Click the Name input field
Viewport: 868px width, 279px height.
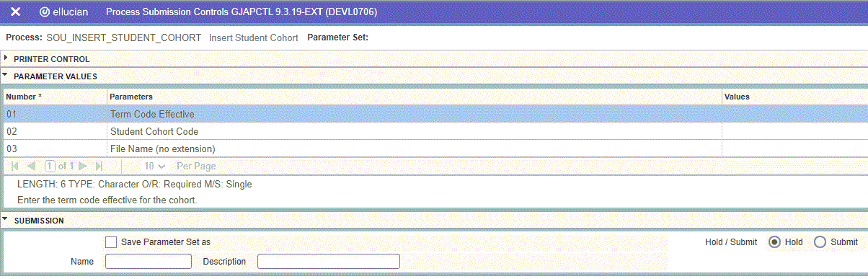point(149,261)
